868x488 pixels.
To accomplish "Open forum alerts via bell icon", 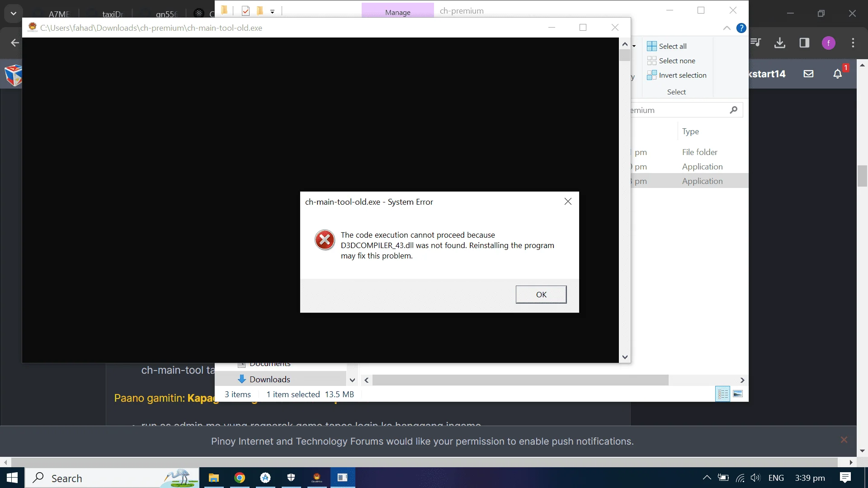I will pos(838,74).
